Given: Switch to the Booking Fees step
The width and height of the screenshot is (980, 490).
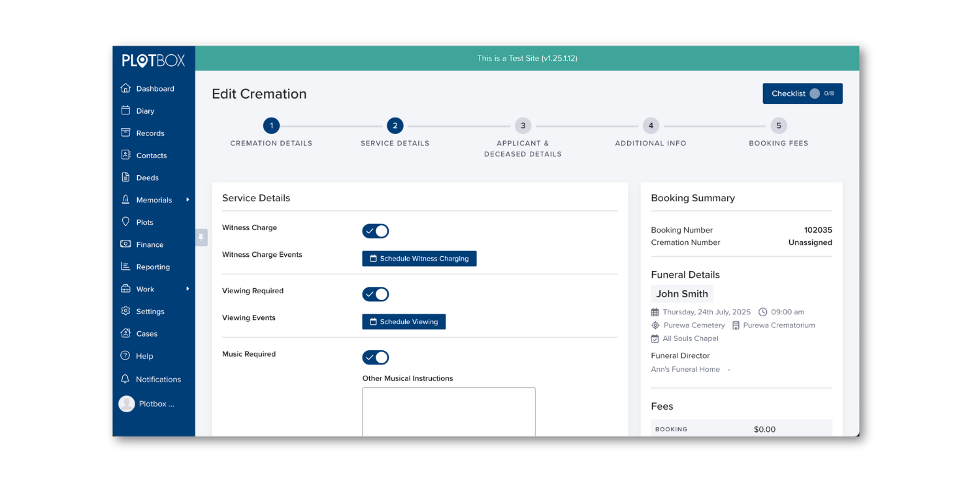Looking at the screenshot, I should 778,125.
